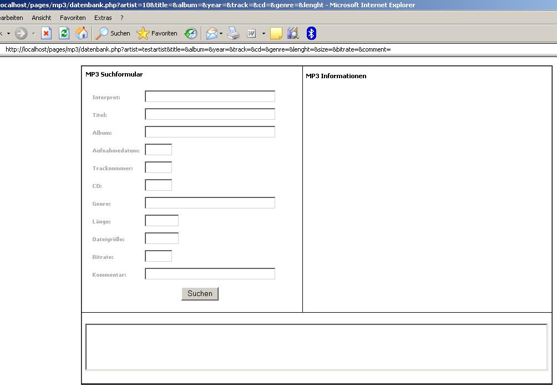Click the browser address bar URL
This screenshot has width=557, height=392.
point(198,49)
